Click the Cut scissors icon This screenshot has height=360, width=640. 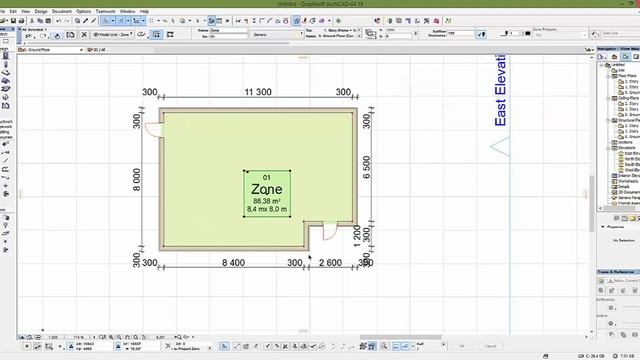32,21
